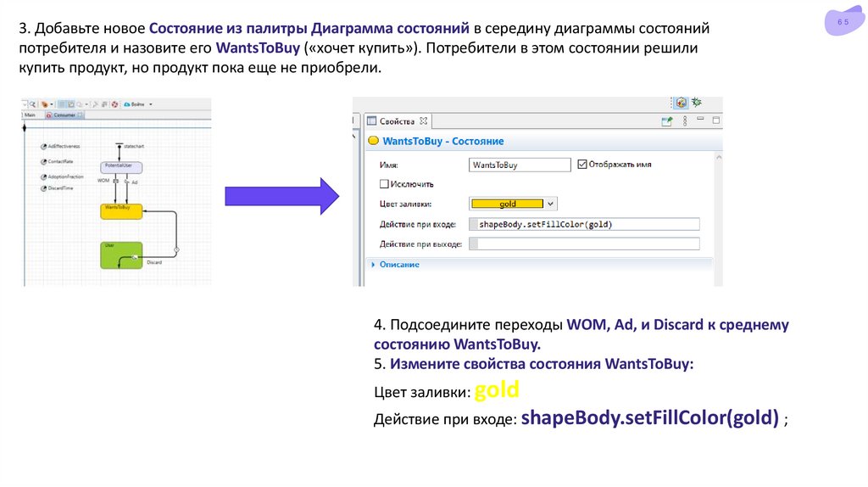Image resolution: width=868 pixels, height=487 pixels.
Task: Toggle the Исключить checkbox
Action: pyautogui.click(x=384, y=184)
